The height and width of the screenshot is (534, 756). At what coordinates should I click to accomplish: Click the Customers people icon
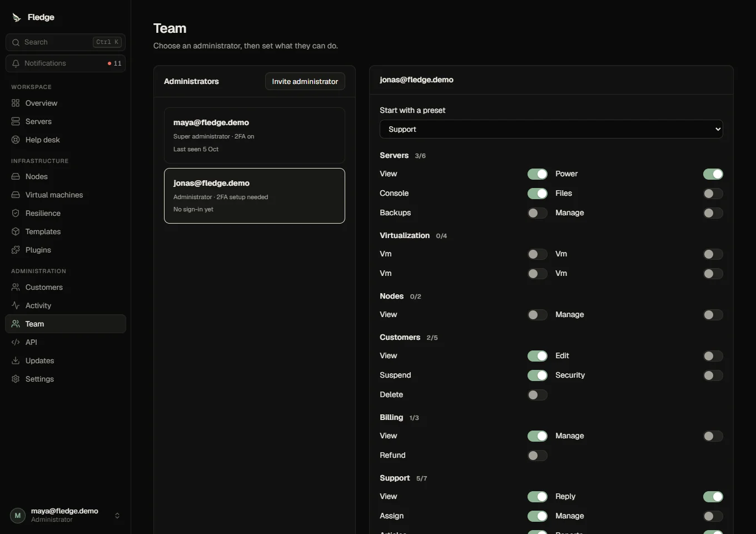[16, 287]
